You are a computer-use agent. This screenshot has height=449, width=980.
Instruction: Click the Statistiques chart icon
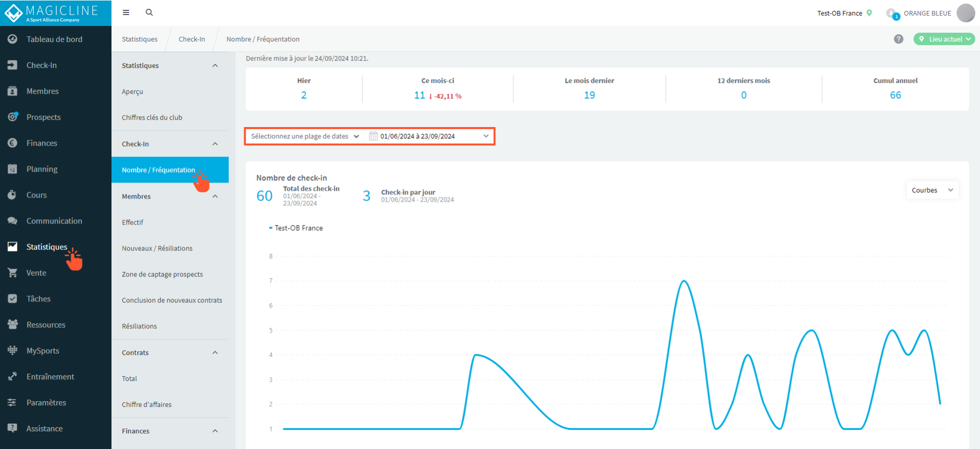12,247
